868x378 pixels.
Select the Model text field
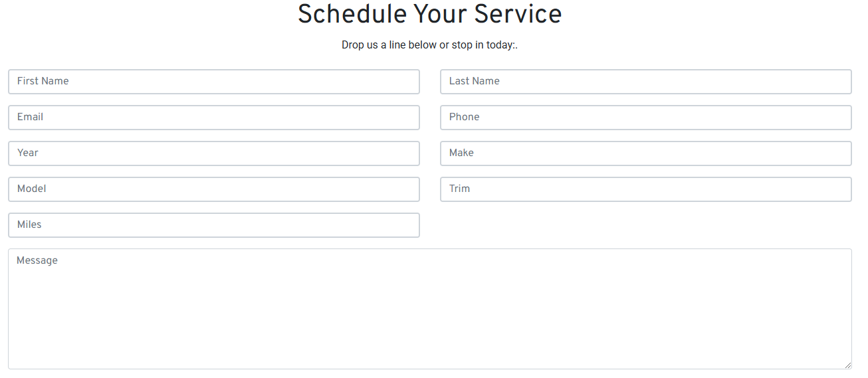[213, 189]
